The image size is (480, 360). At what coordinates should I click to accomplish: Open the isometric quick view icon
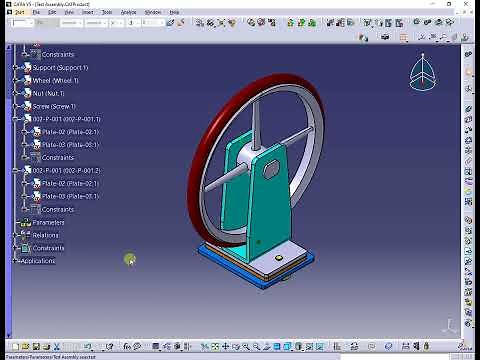pyautogui.click(x=287, y=347)
